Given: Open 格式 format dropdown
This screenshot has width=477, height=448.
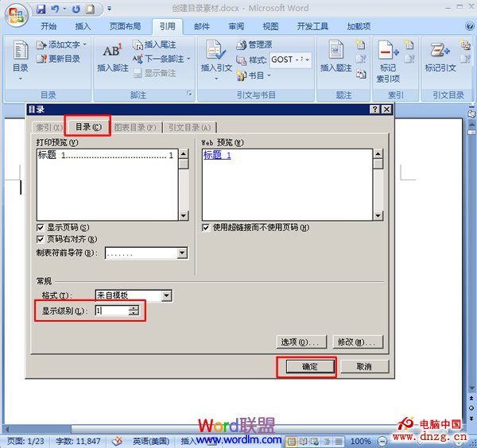Looking at the screenshot, I should tap(166, 295).
